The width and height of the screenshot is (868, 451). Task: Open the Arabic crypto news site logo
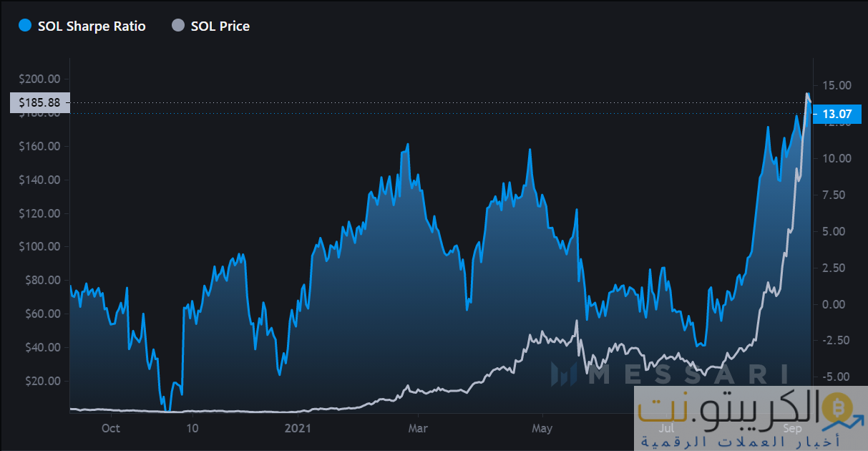click(750, 420)
